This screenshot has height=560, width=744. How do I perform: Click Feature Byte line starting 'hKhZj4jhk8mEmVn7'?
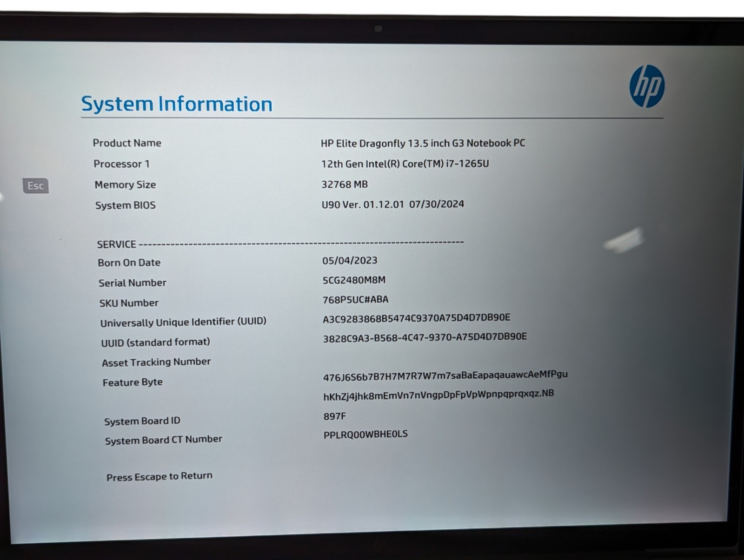[438, 395]
